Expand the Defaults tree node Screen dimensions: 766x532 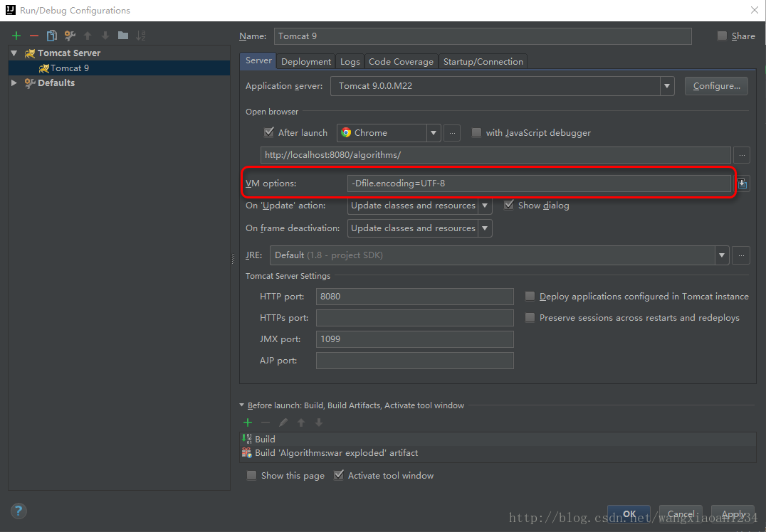click(14, 83)
